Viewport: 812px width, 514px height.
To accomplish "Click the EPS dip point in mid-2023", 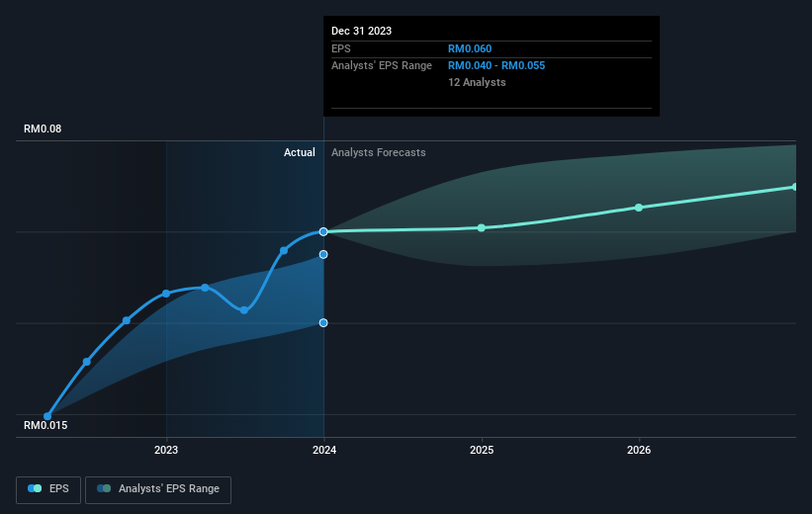I will 244,310.
